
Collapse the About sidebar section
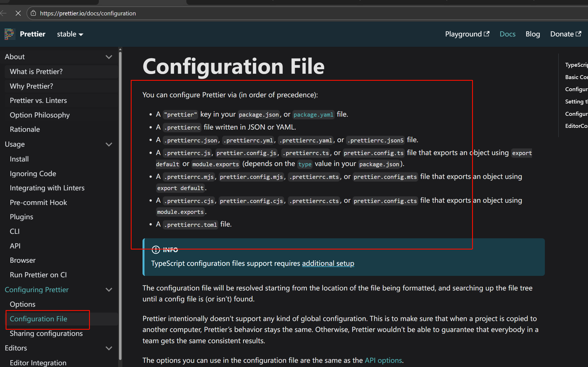(109, 57)
